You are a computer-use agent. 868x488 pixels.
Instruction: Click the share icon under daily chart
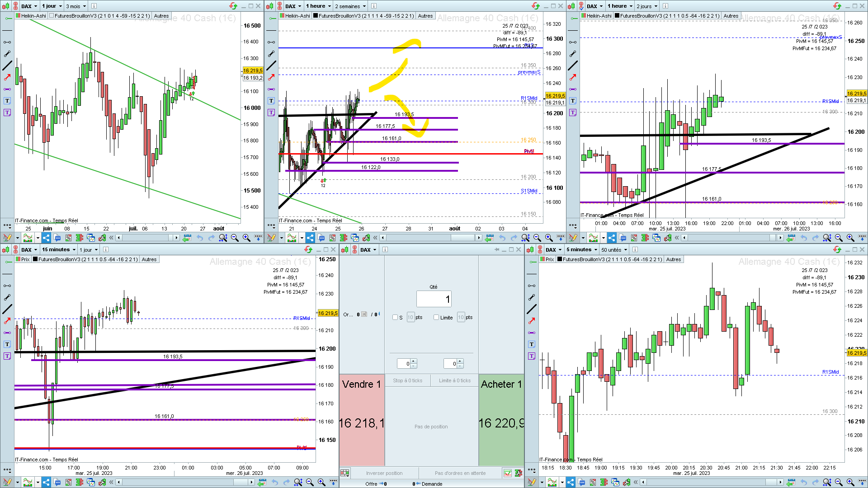[46, 238]
